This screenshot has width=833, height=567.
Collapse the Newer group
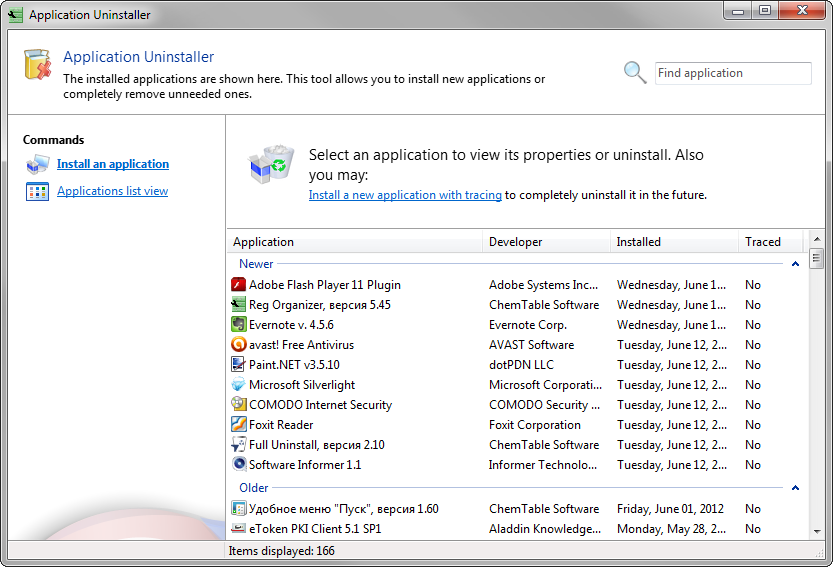[795, 264]
